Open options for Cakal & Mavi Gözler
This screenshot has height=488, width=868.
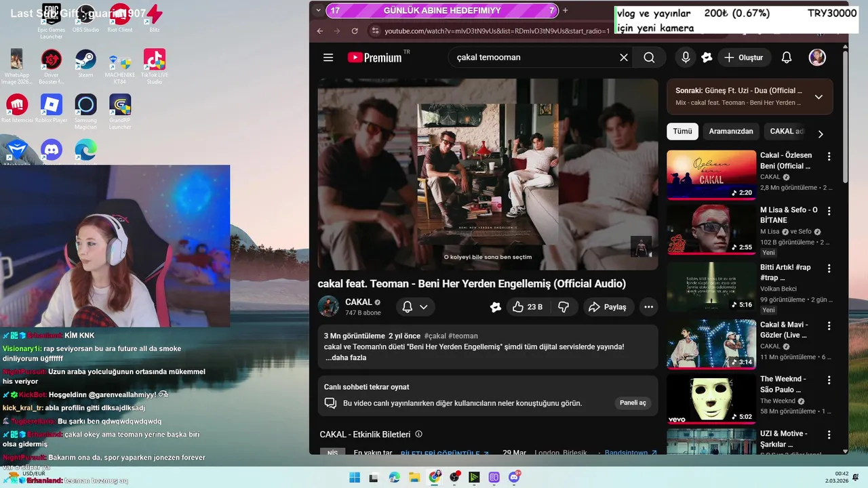pos(829,325)
